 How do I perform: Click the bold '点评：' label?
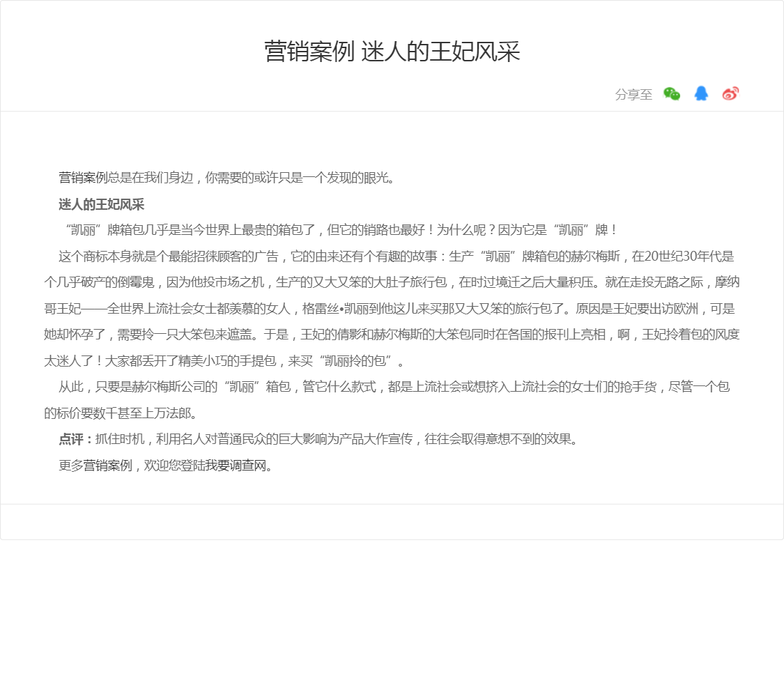tap(77, 439)
